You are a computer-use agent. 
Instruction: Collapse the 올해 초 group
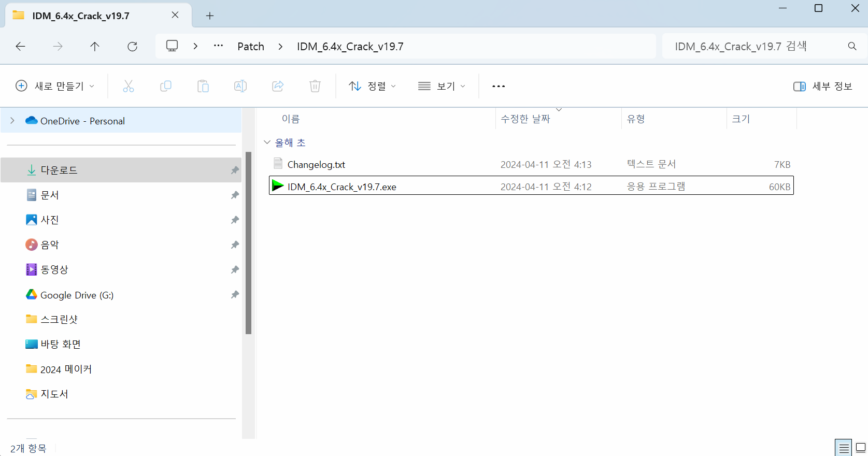[x=267, y=142]
